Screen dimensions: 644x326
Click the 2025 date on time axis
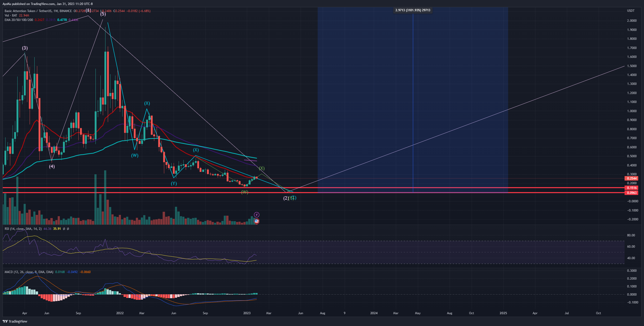[503, 313]
